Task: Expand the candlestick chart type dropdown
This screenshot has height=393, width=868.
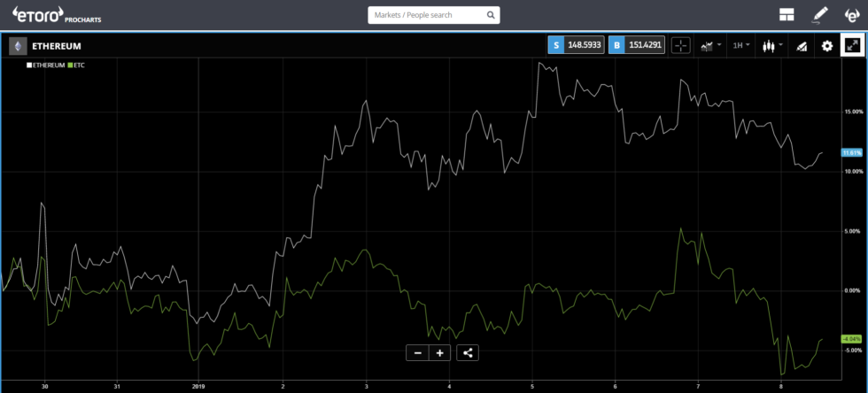Action: point(772,45)
